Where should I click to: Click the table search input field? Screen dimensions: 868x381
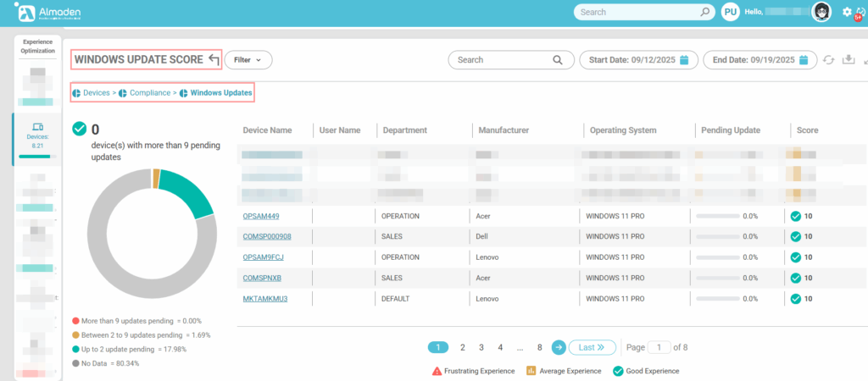[502, 60]
